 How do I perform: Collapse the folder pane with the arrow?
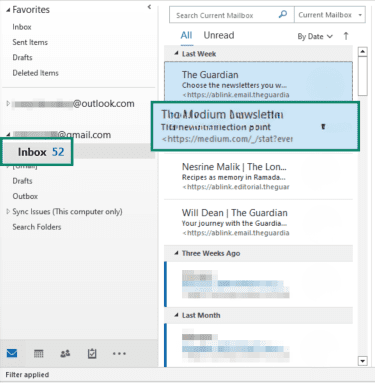point(149,7)
